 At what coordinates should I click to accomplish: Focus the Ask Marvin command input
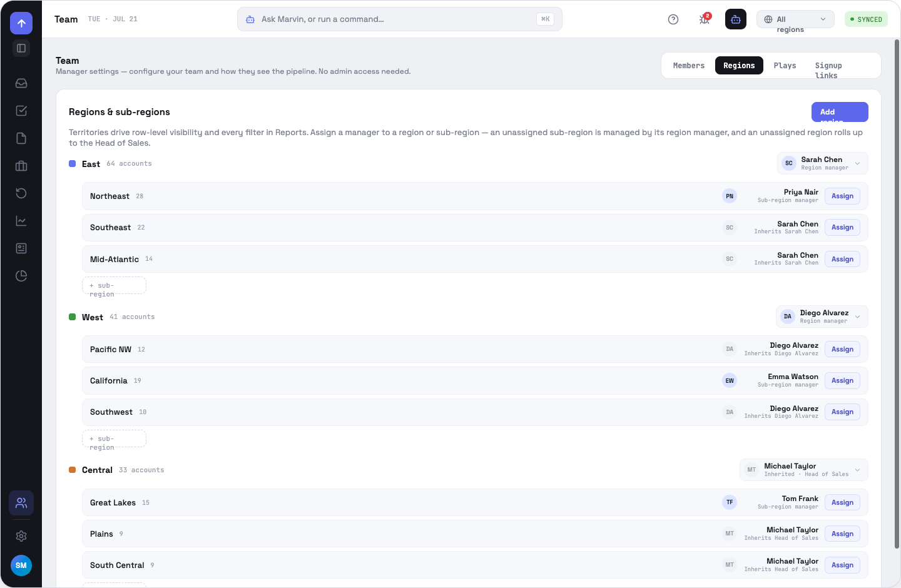pos(399,19)
